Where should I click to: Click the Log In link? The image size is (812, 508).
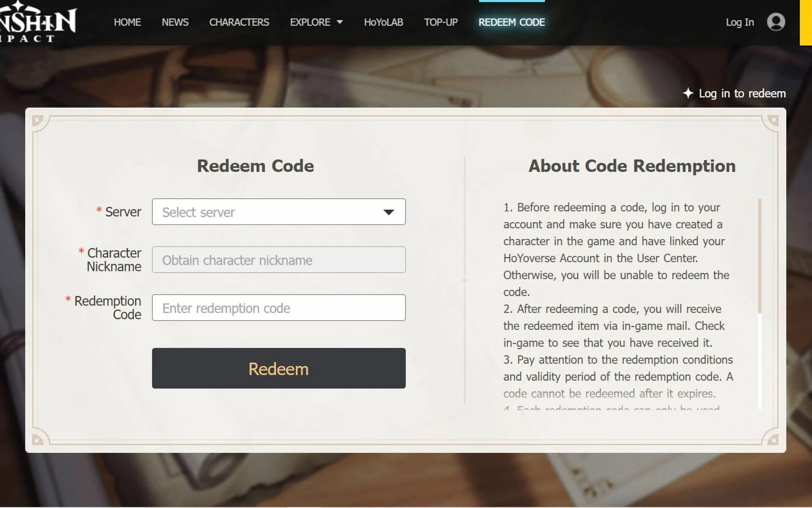[x=739, y=22]
